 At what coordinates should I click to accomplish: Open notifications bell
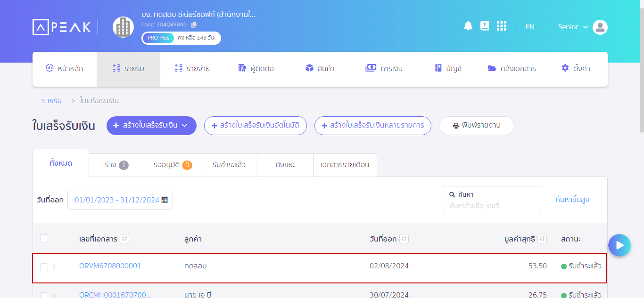tap(468, 26)
